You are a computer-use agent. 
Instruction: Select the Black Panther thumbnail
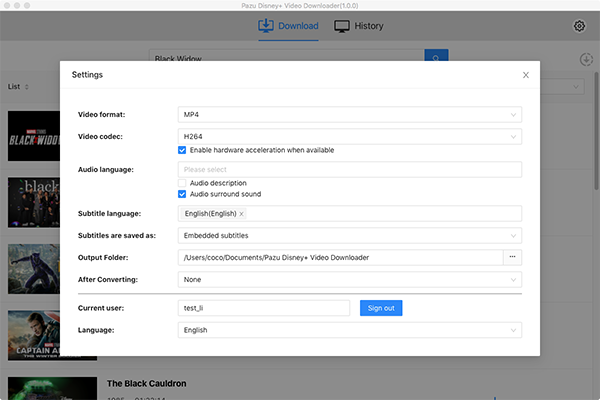(34, 269)
